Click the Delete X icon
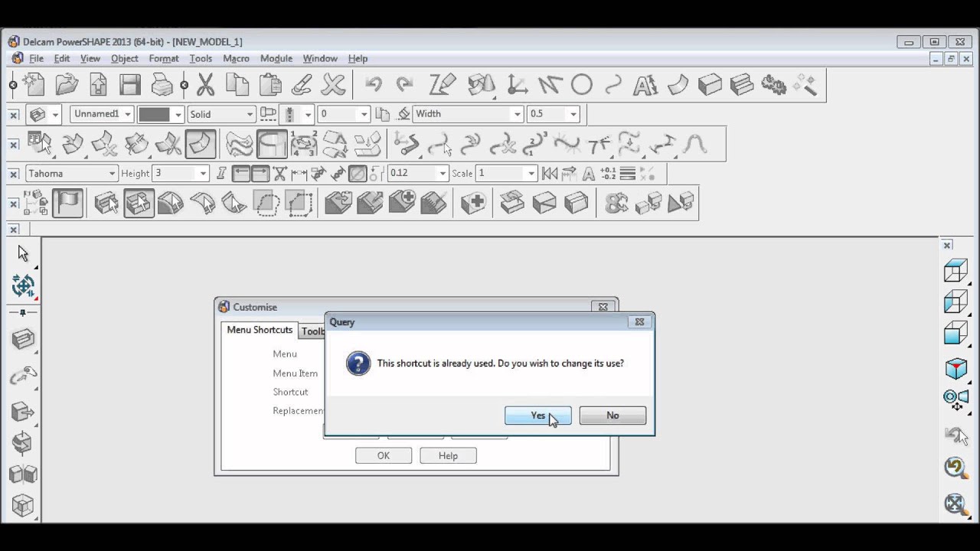Screen dimensions: 980x551 coord(334,84)
